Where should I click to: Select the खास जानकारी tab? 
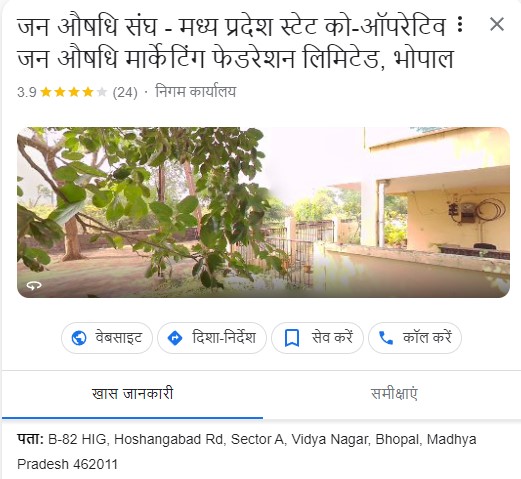[132, 394]
